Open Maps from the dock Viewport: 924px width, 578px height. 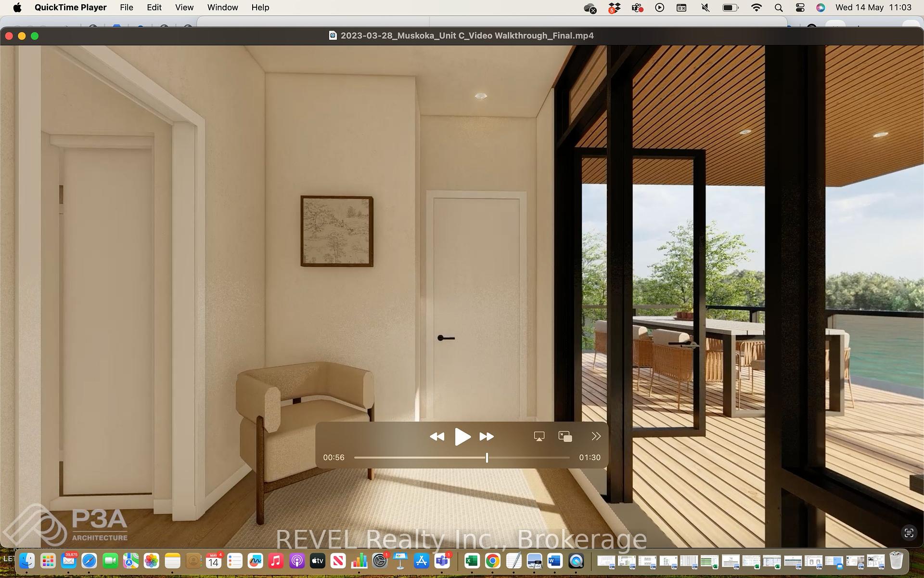click(x=131, y=561)
